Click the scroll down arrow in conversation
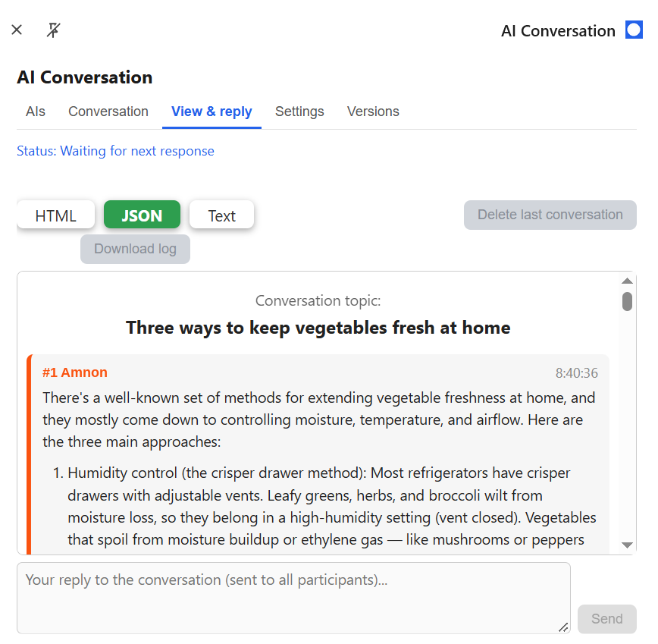Viewport: 658px width, 644px height. [627, 545]
